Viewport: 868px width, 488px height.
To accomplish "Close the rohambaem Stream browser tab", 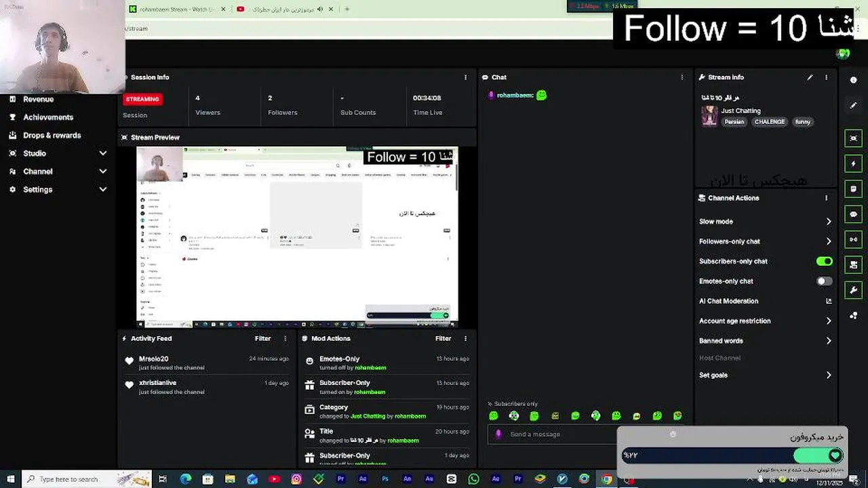I will 223,9.
